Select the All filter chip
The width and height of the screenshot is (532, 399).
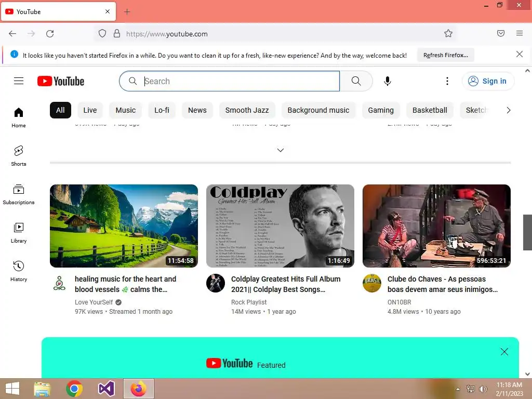coord(60,110)
